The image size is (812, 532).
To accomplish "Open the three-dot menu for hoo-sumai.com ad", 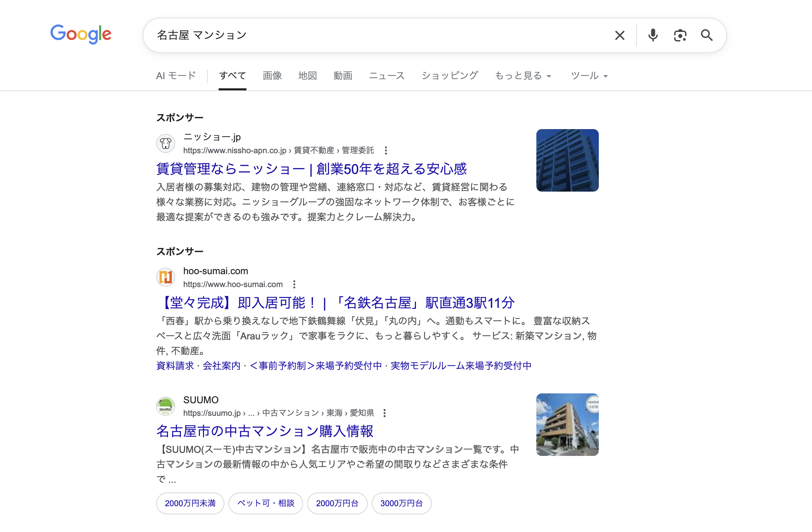I will [x=294, y=284].
